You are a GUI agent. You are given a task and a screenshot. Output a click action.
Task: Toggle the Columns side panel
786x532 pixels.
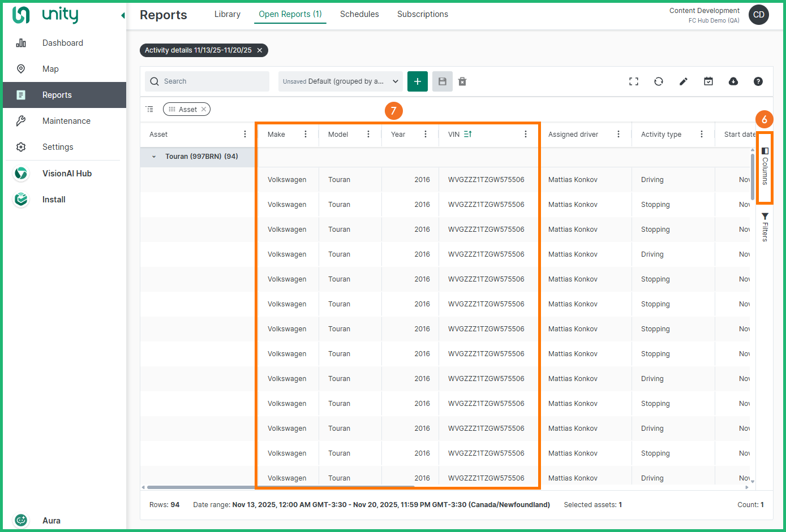(764, 167)
